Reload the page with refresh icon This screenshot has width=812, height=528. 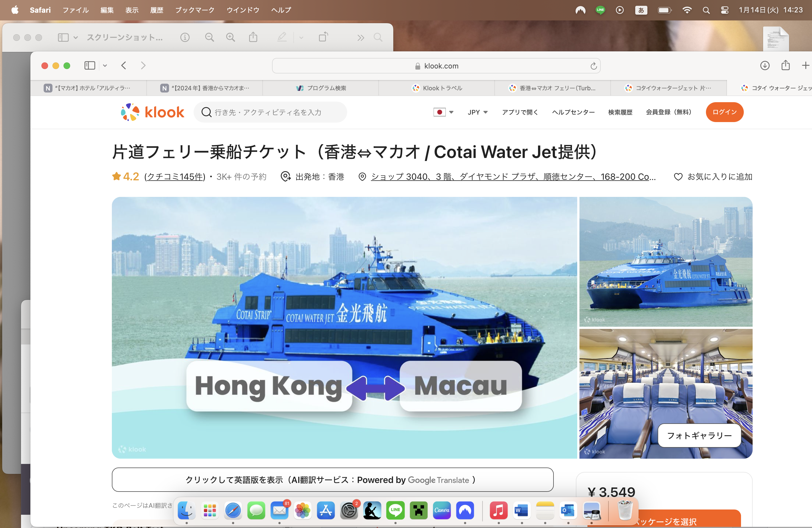point(594,66)
